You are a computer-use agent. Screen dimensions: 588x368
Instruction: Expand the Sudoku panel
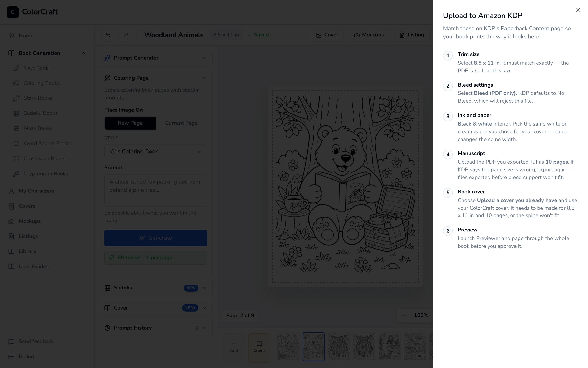tap(156, 288)
